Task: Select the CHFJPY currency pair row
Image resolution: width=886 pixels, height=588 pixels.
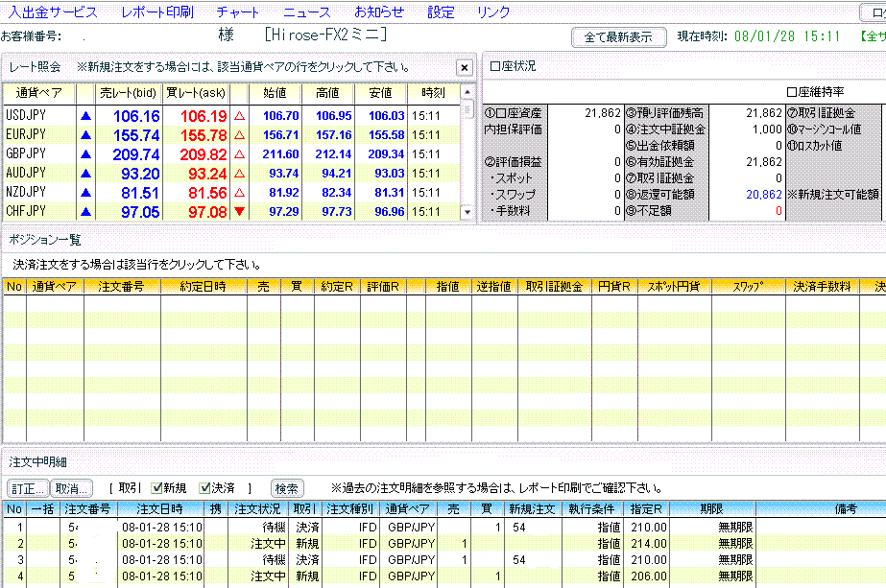Action: (x=232, y=212)
